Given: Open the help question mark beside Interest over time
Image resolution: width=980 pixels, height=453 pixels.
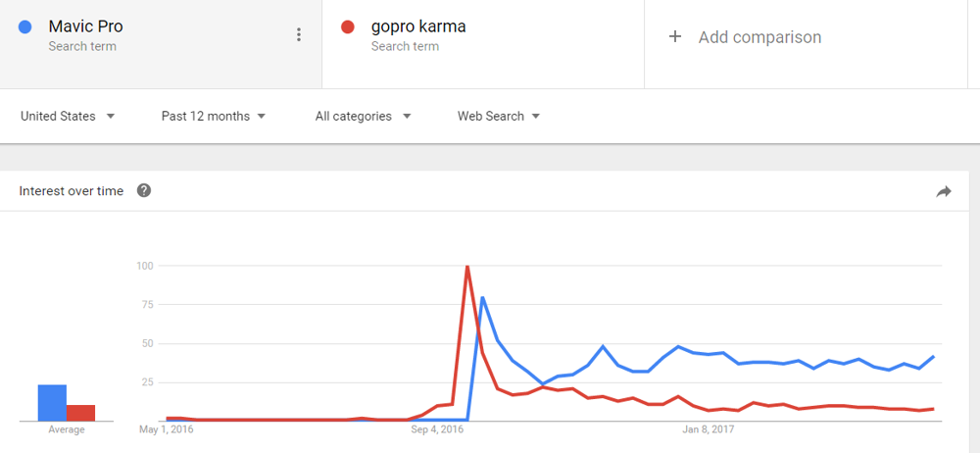Looking at the screenshot, I should (x=144, y=191).
